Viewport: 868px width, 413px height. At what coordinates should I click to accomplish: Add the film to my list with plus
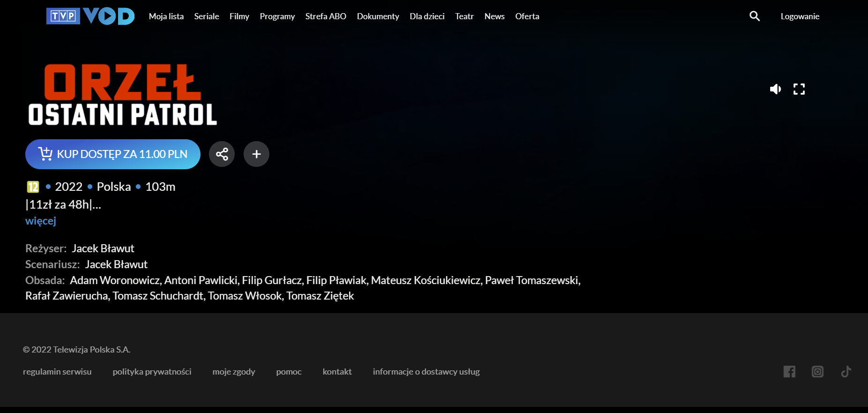point(256,154)
